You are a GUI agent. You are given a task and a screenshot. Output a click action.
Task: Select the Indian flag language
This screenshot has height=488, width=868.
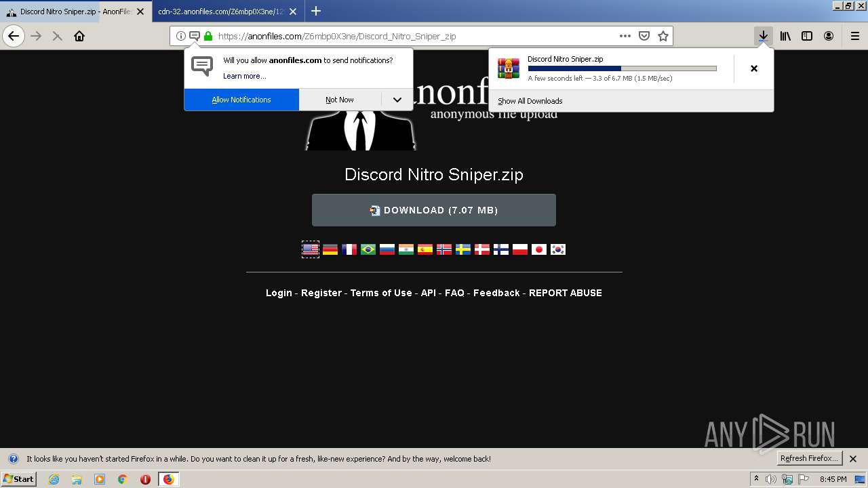(x=406, y=249)
